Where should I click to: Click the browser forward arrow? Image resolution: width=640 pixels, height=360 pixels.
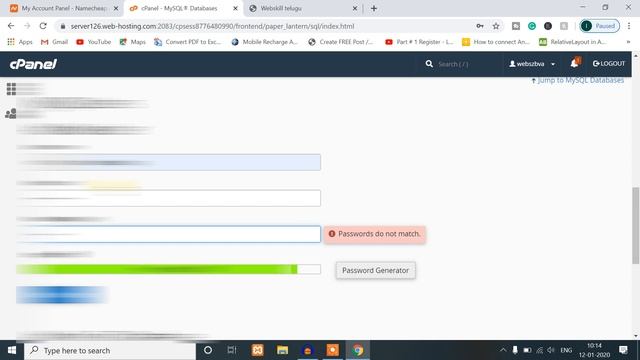point(27,26)
